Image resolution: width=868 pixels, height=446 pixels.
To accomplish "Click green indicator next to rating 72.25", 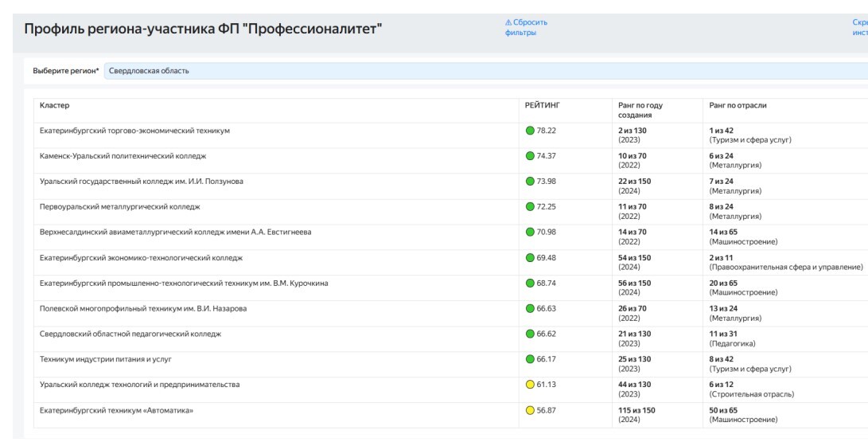I will point(530,207).
